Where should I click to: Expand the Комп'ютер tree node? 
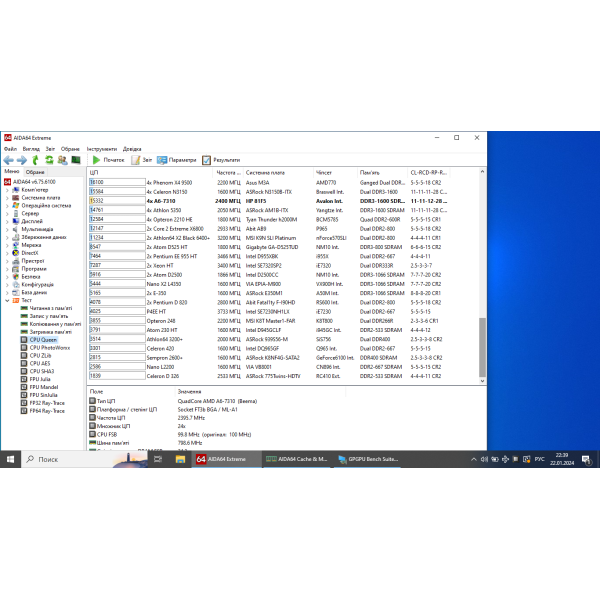[x=7, y=190]
